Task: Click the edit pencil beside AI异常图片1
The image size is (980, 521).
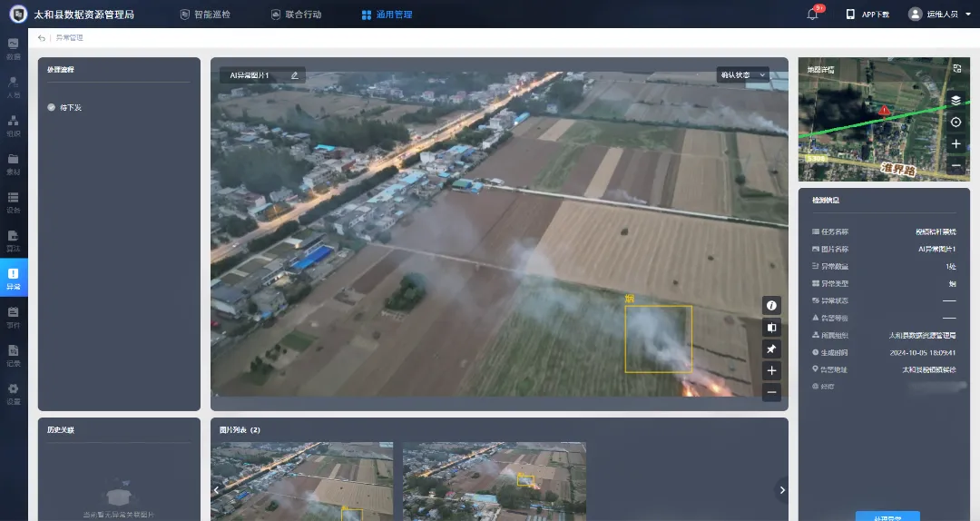Action: [294, 75]
